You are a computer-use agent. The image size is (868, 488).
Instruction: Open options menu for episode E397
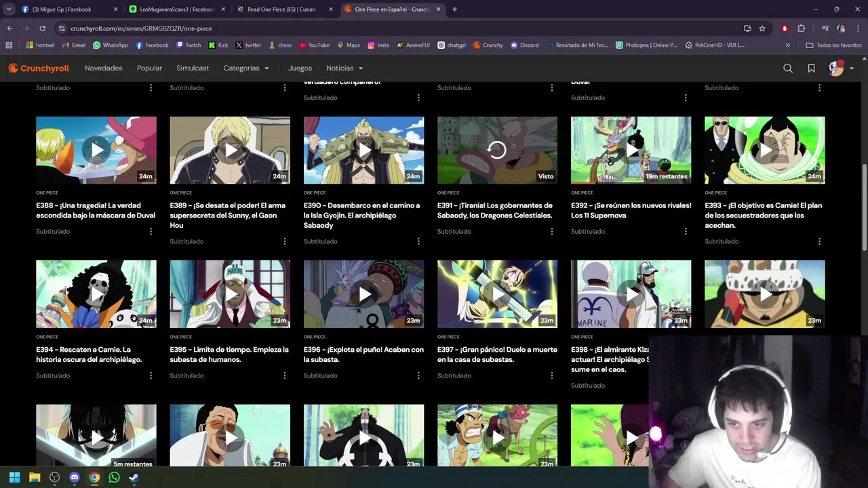pyautogui.click(x=552, y=375)
